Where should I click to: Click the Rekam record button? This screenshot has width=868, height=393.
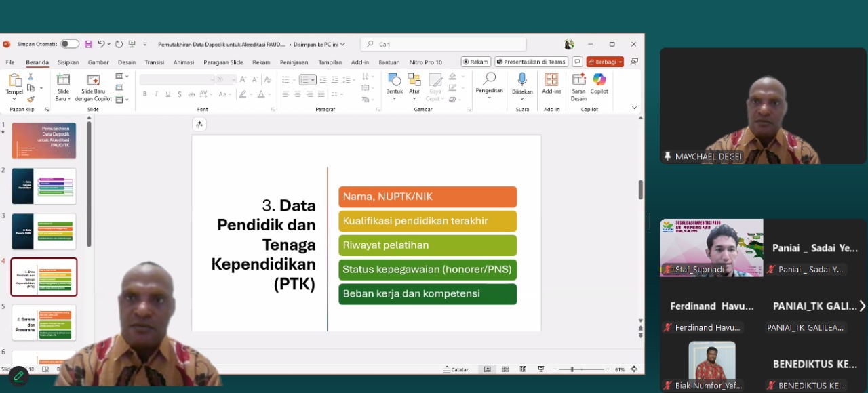tap(475, 62)
